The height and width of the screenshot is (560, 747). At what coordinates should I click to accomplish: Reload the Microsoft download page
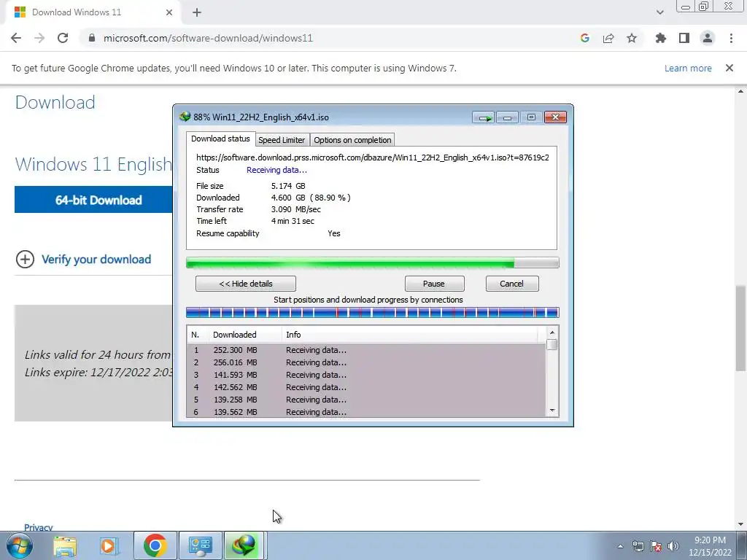(x=63, y=38)
